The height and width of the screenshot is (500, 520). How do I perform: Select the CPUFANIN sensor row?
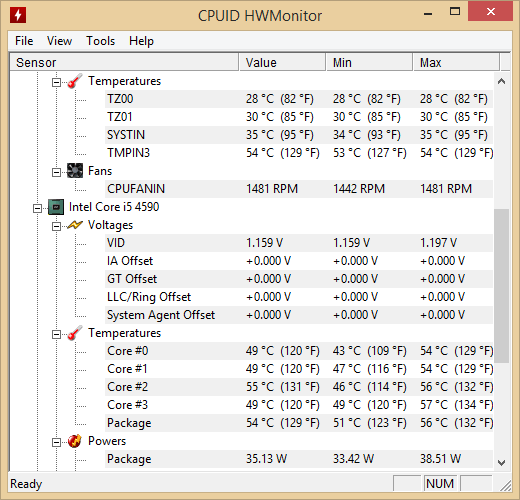pyautogui.click(x=299, y=189)
